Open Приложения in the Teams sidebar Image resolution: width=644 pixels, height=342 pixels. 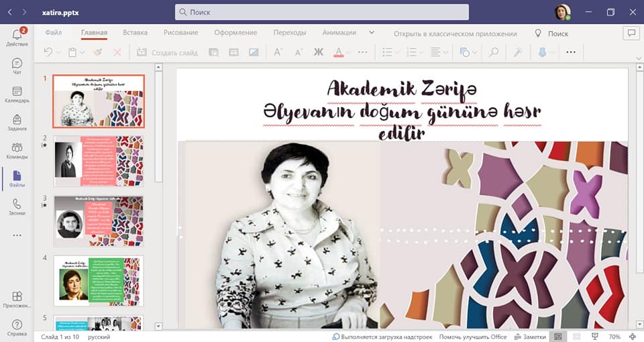click(17, 300)
